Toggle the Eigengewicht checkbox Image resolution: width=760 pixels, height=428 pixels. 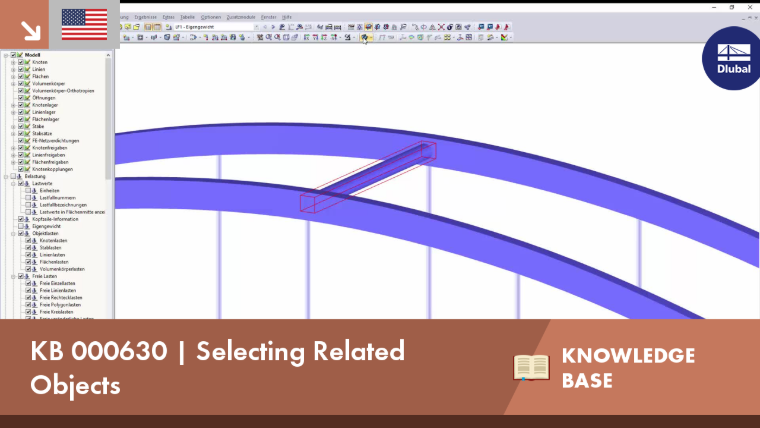click(20, 226)
